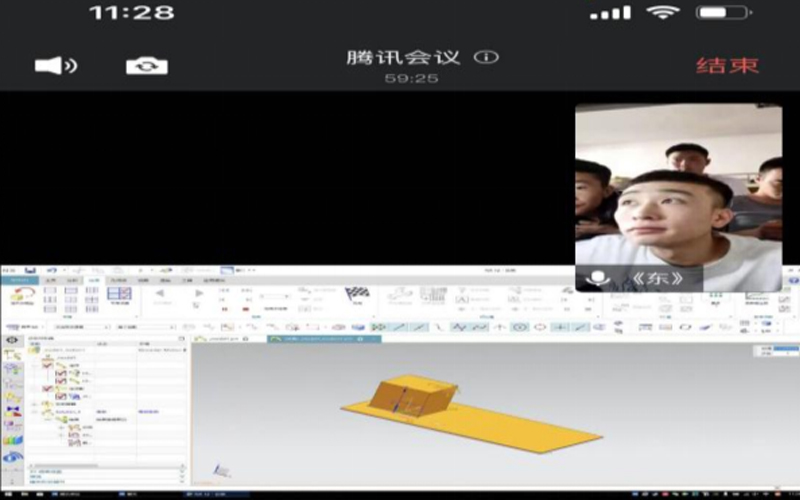Open the menu button at left of selection bar
The height and width of the screenshot is (500, 800).
tap(23, 327)
